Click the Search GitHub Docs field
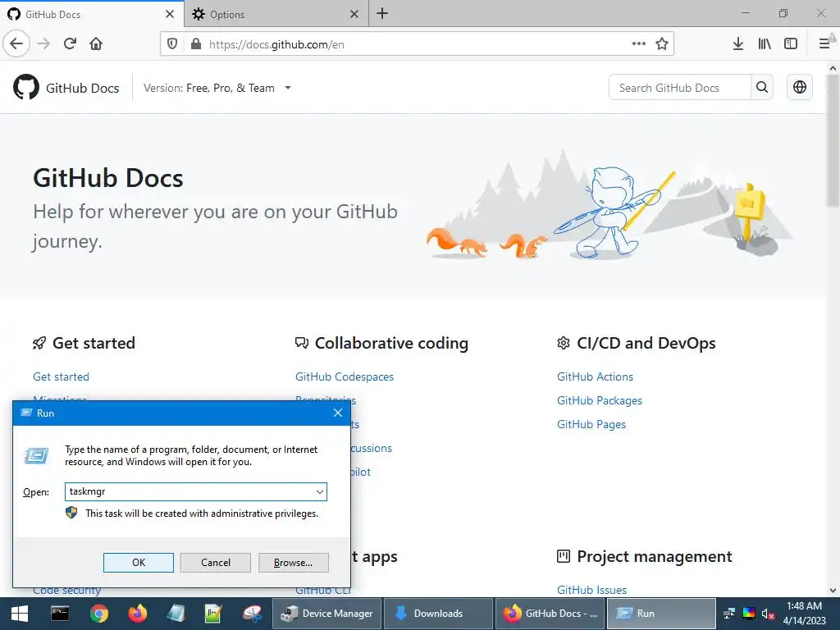Viewport: 840px width, 630px height. tap(680, 87)
